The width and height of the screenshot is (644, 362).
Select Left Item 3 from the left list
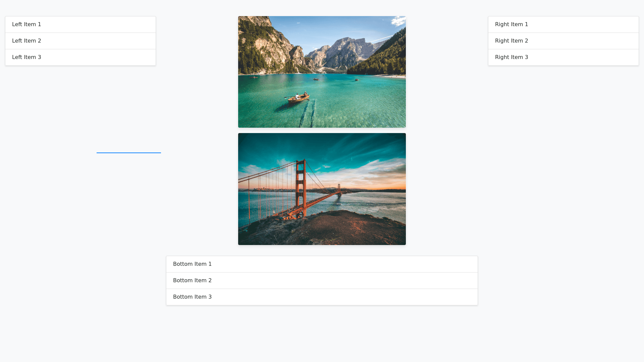coord(80,57)
